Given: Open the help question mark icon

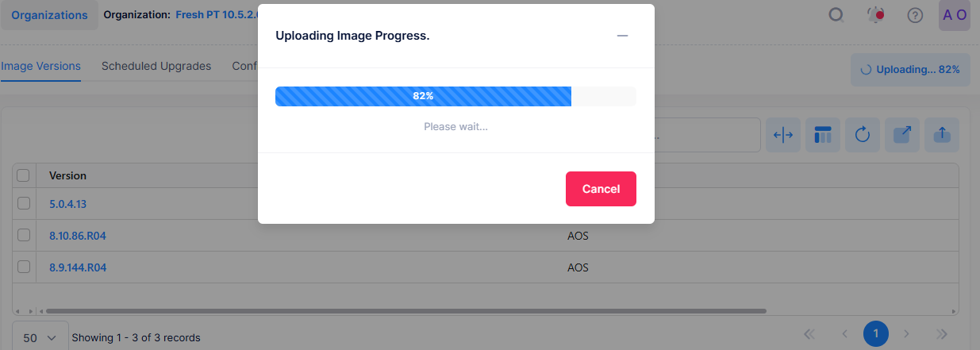Looking at the screenshot, I should click(x=915, y=15).
